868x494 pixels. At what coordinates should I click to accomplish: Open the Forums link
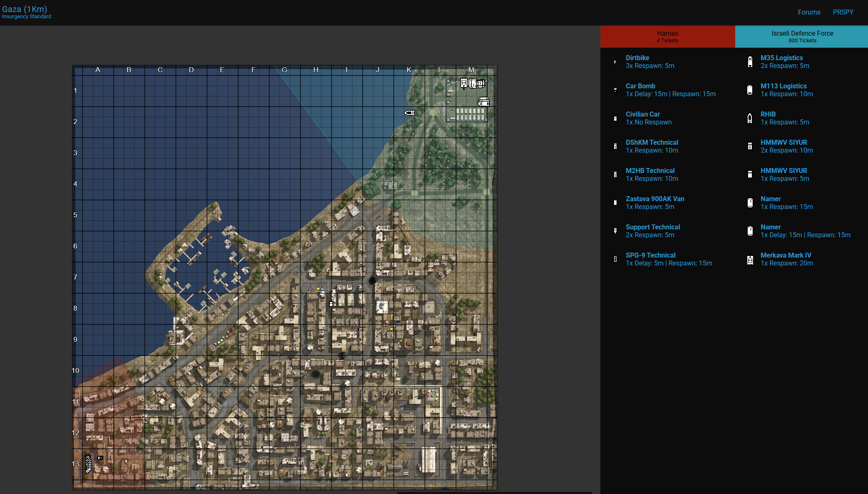[x=809, y=12]
